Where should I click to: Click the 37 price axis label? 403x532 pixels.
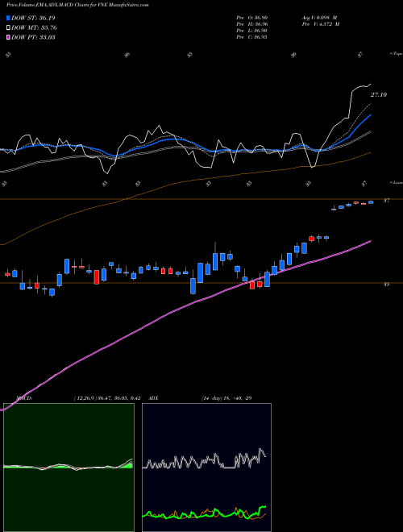coord(386,201)
